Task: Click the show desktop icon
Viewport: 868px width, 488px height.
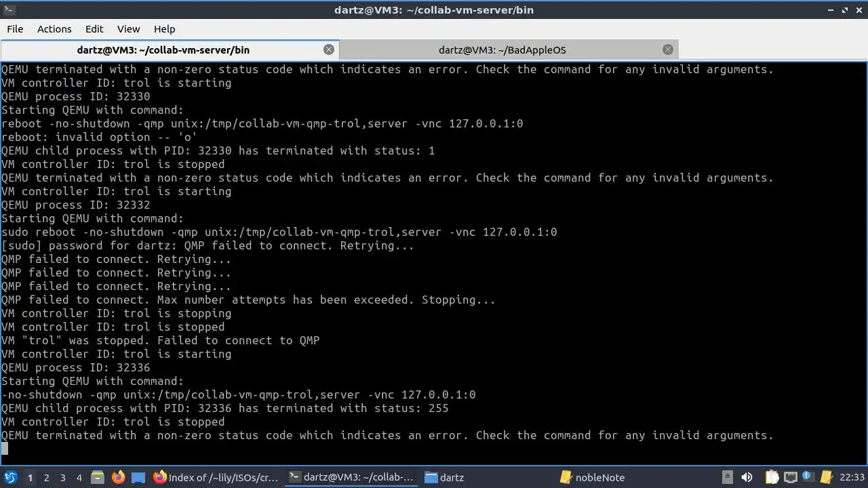Action: click(138, 477)
